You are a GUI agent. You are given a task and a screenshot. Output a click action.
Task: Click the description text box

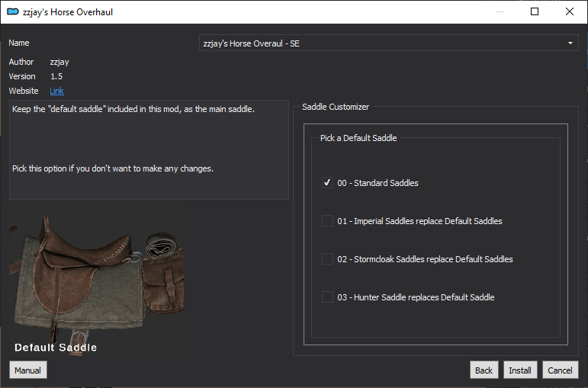click(149, 149)
